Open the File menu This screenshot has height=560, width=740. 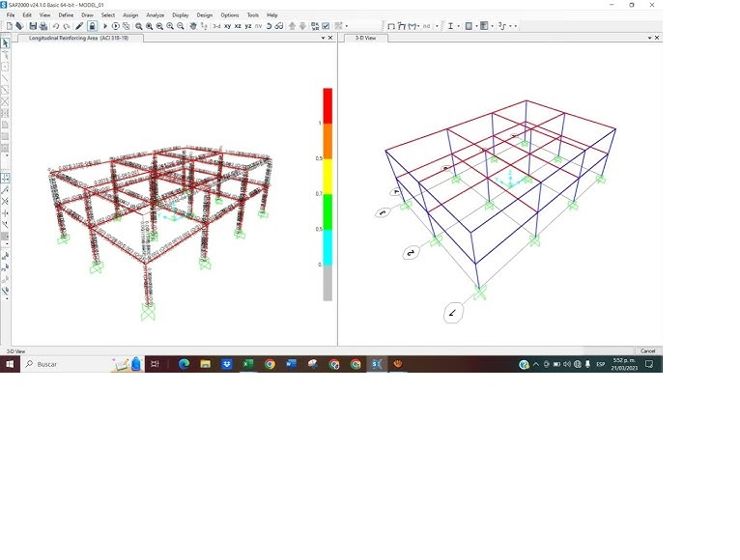11,15
